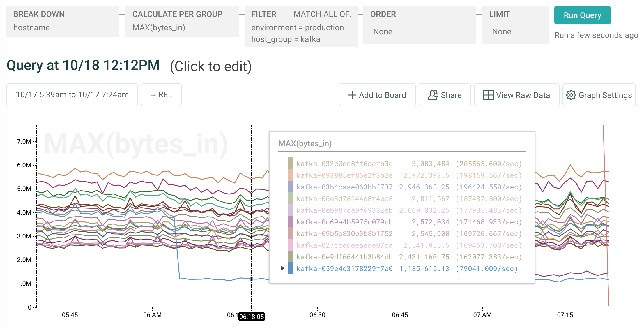Expand the kafka-059e4c3178229f7a0 legend triangle
The image size is (644, 327).
tap(282, 268)
